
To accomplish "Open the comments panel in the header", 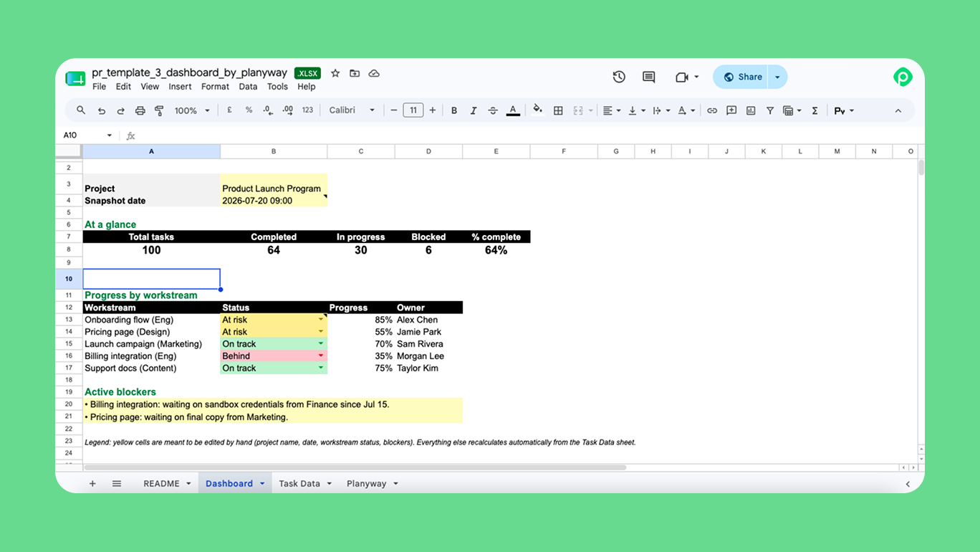I will (649, 77).
